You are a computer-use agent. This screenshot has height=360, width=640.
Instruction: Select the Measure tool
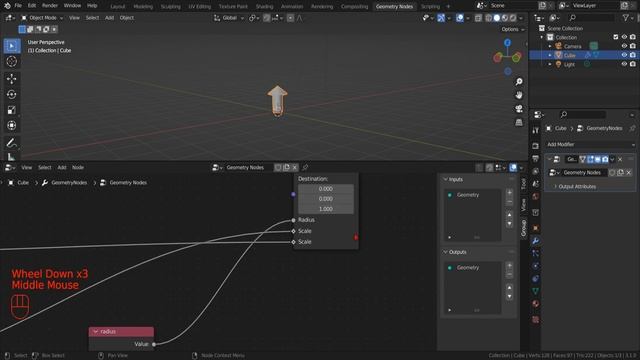click(11, 157)
